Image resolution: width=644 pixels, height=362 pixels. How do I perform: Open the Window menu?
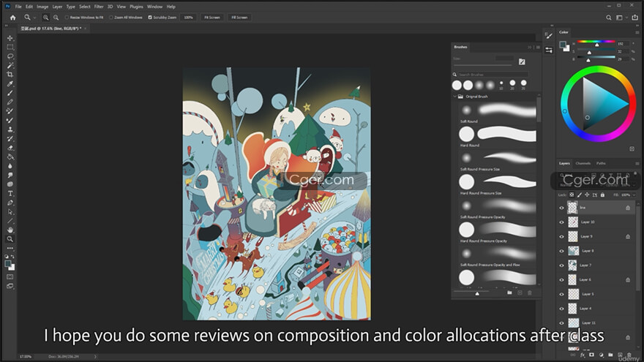(x=155, y=7)
